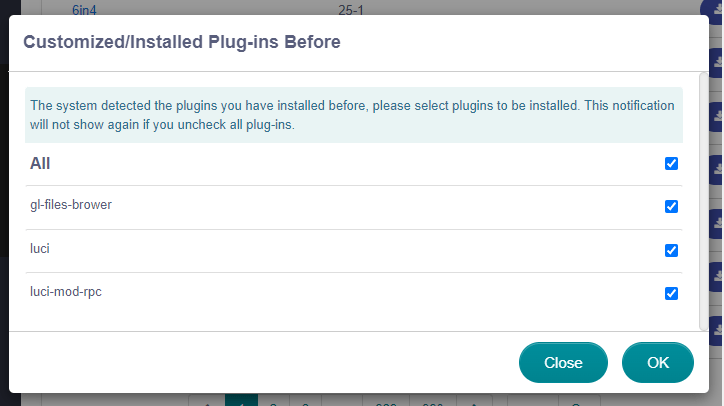Image resolution: width=724 pixels, height=406 pixels.
Task: Click the luci plug-in row label
Action: [40, 249]
